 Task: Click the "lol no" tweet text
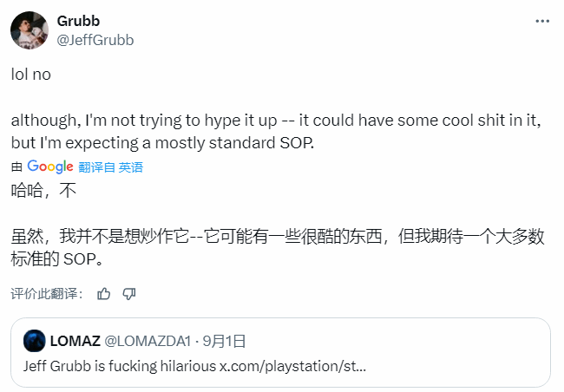tap(31, 75)
